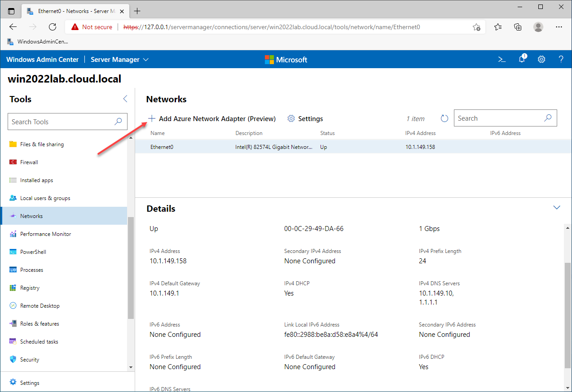The width and height of the screenshot is (572, 392).
Task: Click the 10.1.149.158 IPv4 address in row
Action: (x=420, y=147)
